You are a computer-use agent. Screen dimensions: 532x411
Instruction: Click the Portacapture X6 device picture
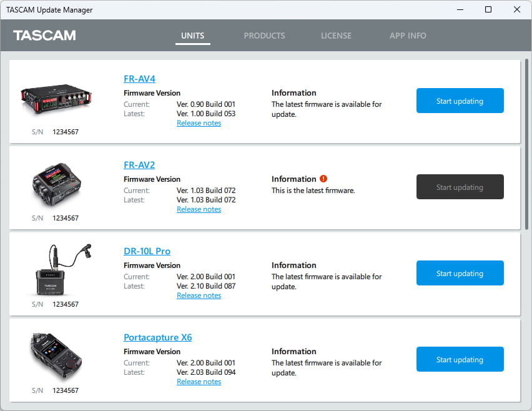coord(56,357)
